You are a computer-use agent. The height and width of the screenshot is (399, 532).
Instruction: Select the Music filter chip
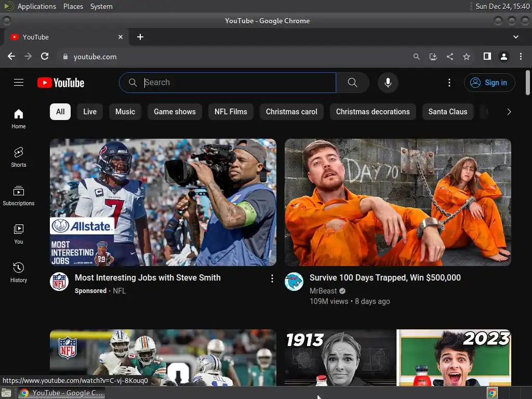(x=125, y=112)
